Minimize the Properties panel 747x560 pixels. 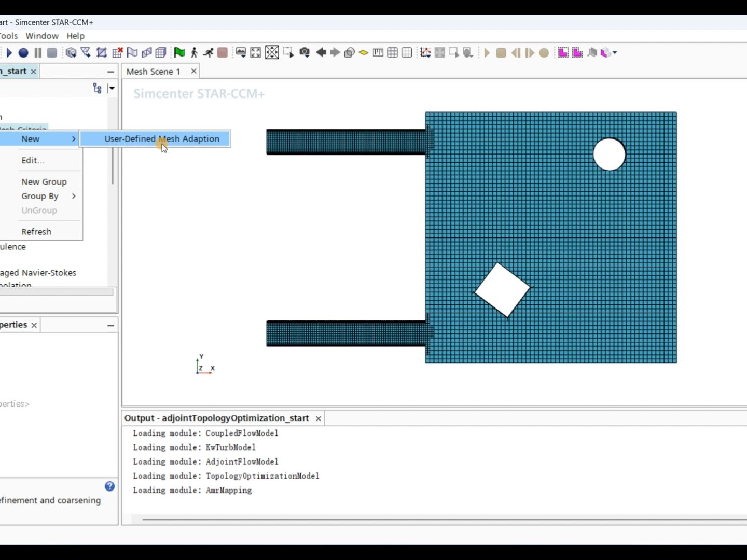tap(110, 325)
